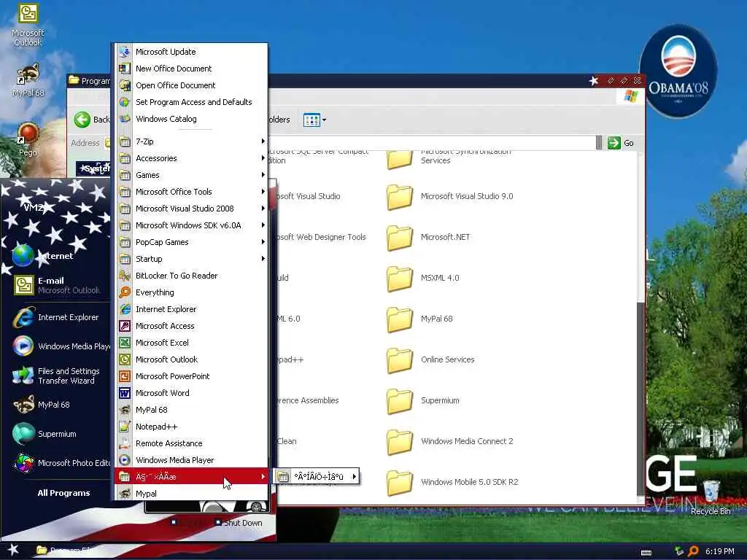Image resolution: width=747 pixels, height=560 pixels.
Task: Launch Supermium from the Start menu
Action: click(56, 434)
